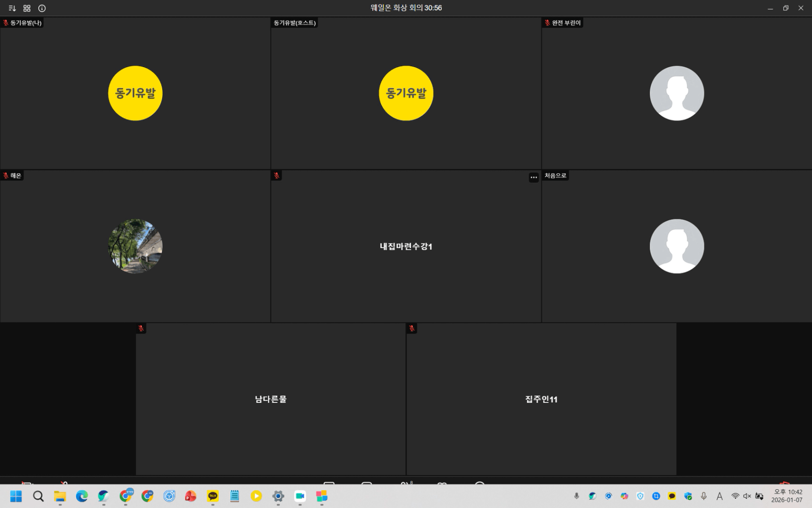
Task: Toggle the system volume mute icon
Action: (747, 496)
